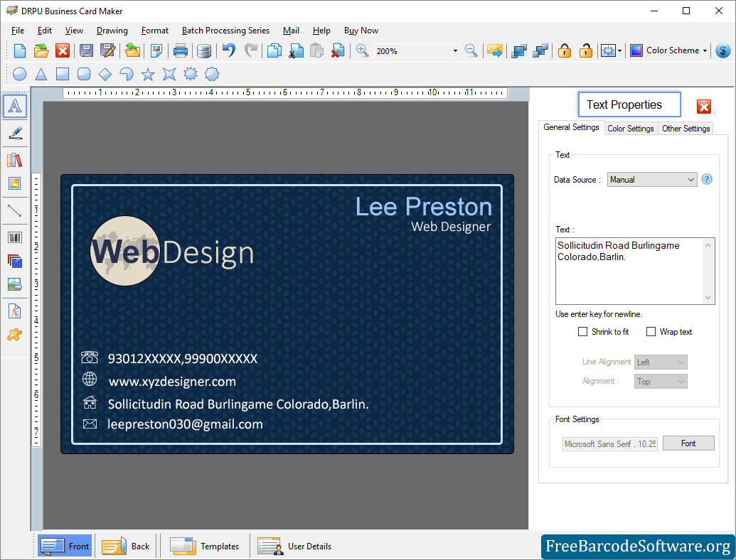Open the Alignment Top dropdown
This screenshot has height=560, width=736.
tap(661, 382)
